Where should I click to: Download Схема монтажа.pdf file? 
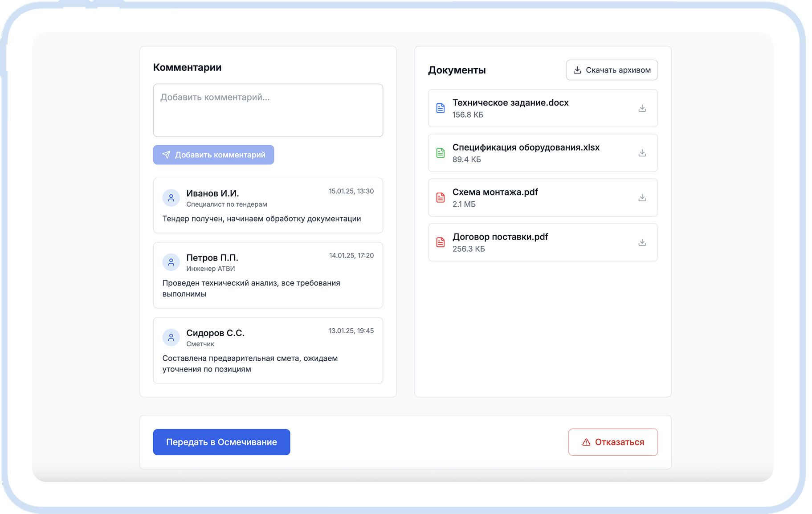click(x=642, y=197)
